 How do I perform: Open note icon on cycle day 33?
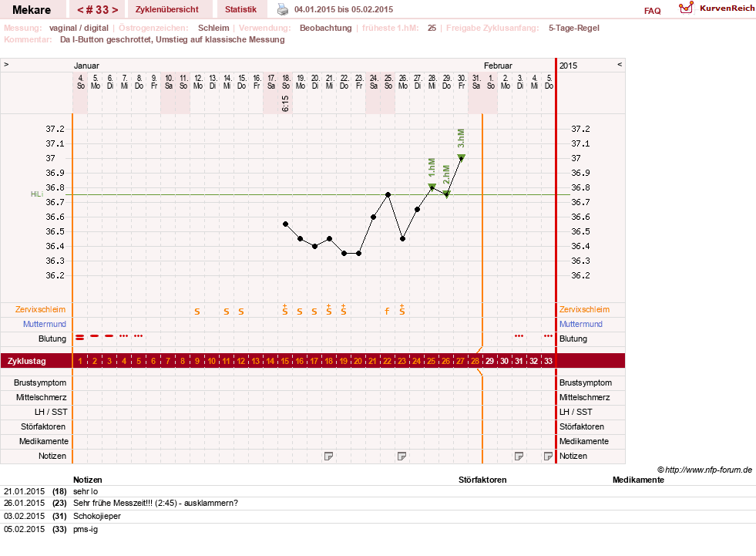click(548, 456)
